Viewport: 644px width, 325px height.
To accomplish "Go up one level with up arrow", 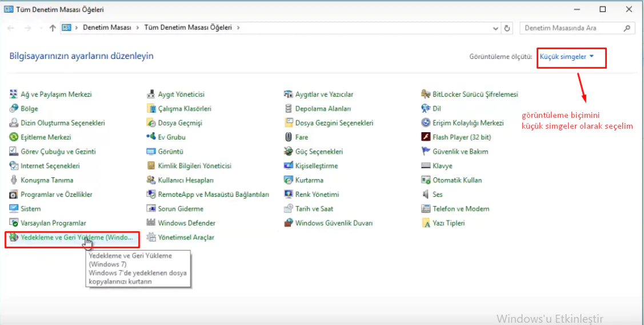I will 53,28.
